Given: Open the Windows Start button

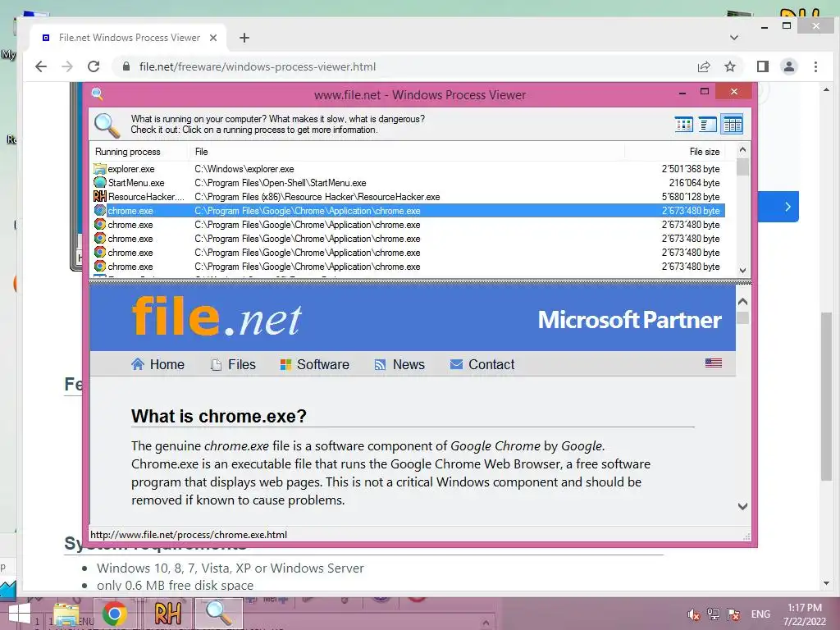Looking at the screenshot, I should [x=20, y=614].
